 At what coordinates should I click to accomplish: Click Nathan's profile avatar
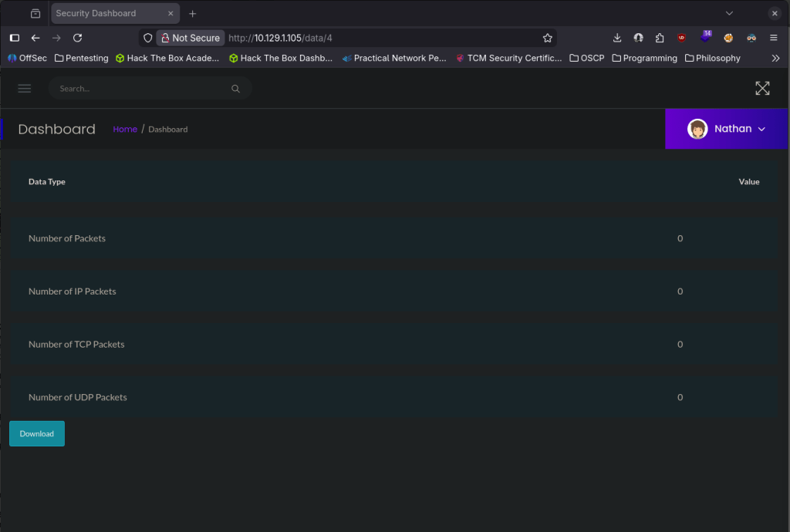(697, 129)
